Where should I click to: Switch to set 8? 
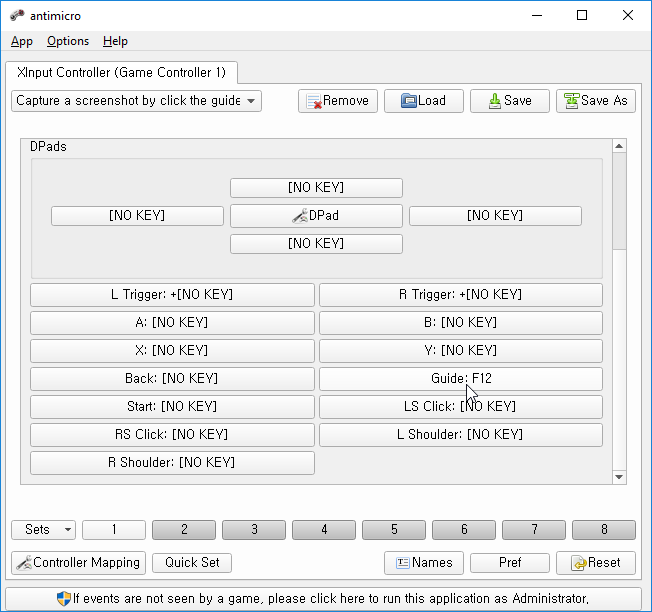click(604, 530)
